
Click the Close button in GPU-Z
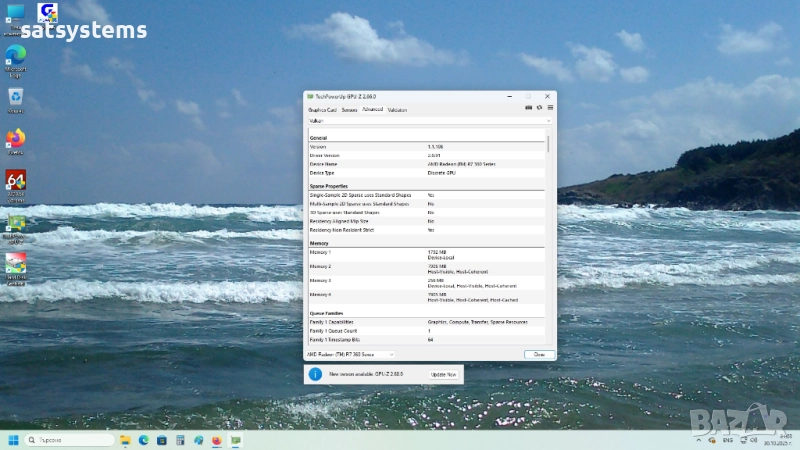pyautogui.click(x=539, y=354)
